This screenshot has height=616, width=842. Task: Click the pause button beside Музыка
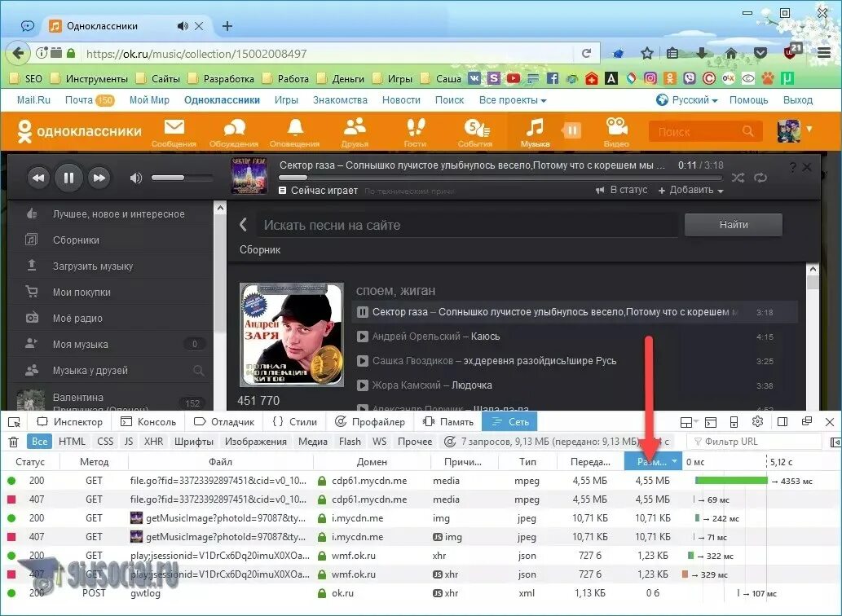pyautogui.click(x=572, y=130)
